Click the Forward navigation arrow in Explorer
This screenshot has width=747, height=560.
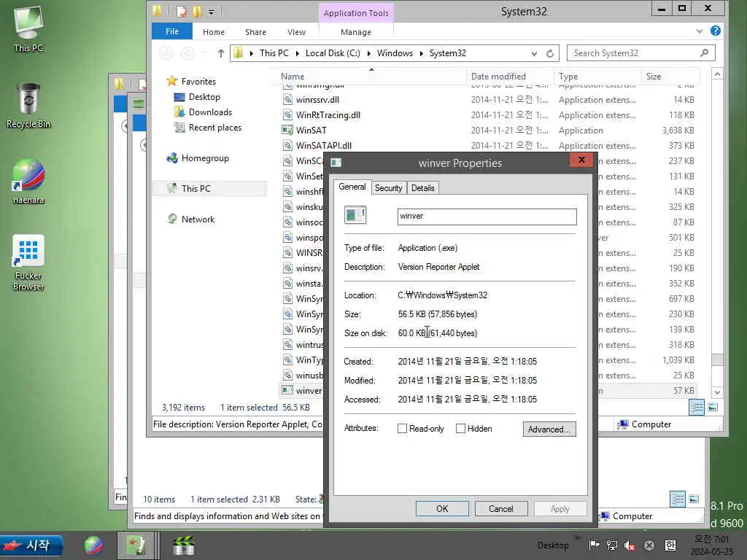pyautogui.click(x=187, y=53)
